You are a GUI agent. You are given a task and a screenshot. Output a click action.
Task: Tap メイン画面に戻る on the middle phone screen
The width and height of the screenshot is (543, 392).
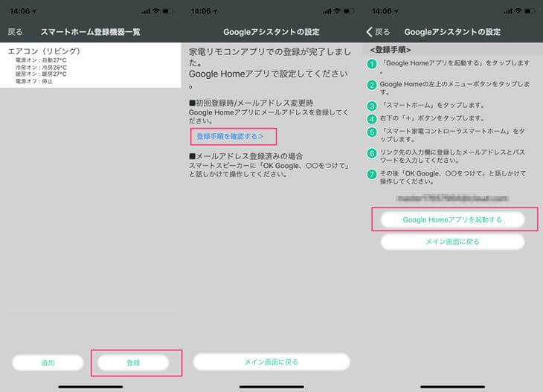[x=271, y=362]
